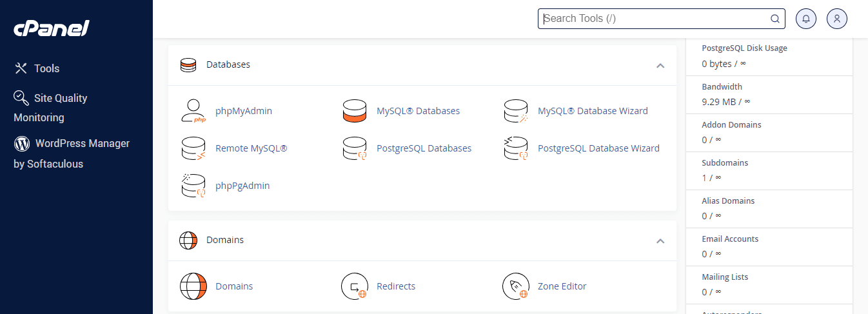Screen dimensions: 868x314
Task: Open WordPress Manager by Softaculous
Action: [72, 153]
